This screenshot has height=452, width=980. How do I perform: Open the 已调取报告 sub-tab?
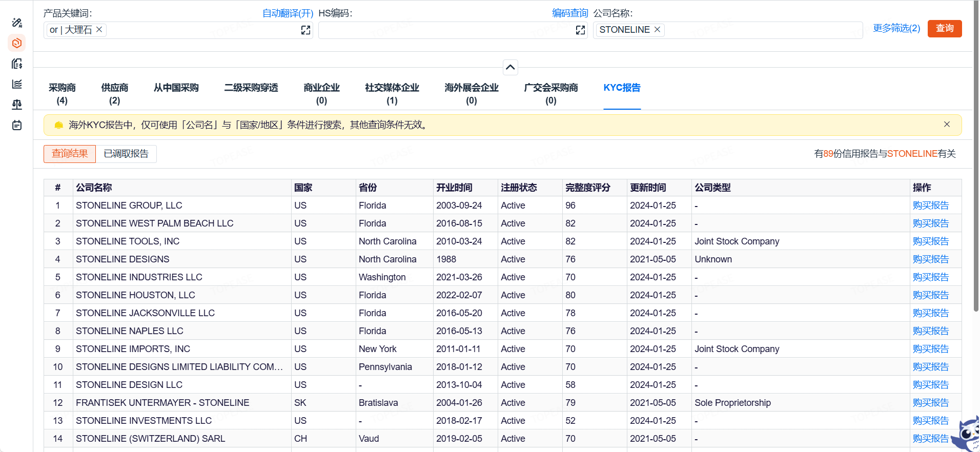[126, 154]
